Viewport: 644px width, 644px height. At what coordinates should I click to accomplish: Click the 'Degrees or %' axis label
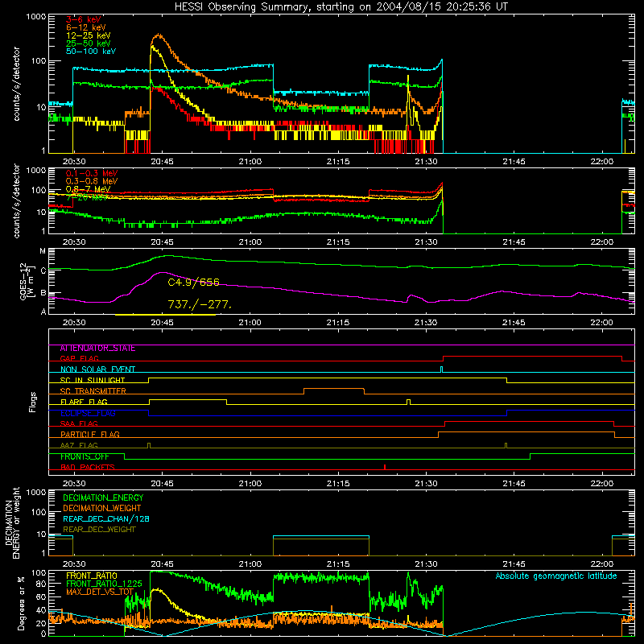pos(21,603)
